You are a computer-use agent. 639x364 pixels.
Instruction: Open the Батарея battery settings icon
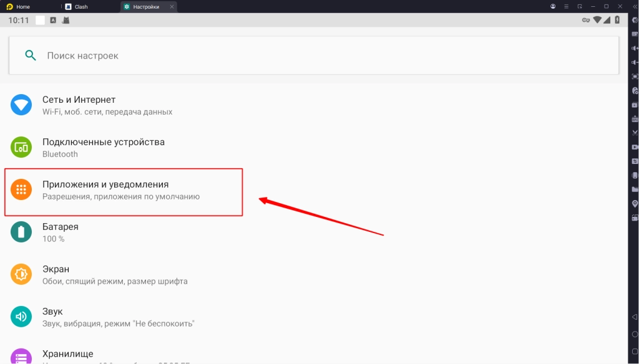coord(21,232)
